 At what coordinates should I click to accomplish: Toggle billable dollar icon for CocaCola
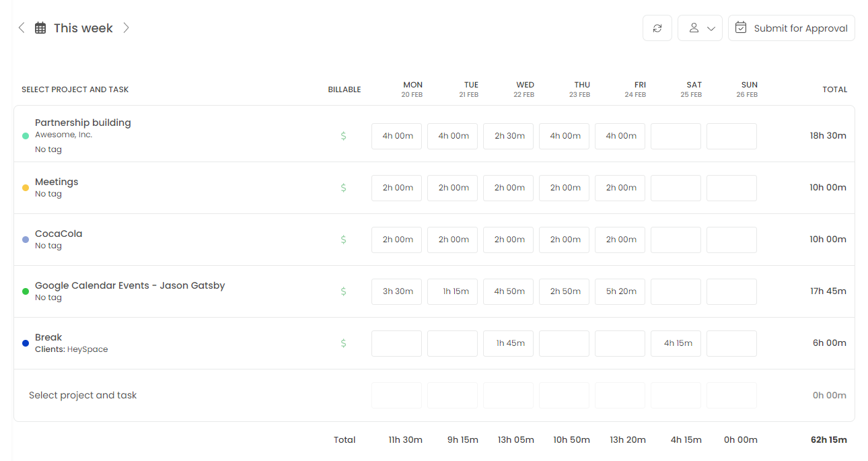coord(343,240)
